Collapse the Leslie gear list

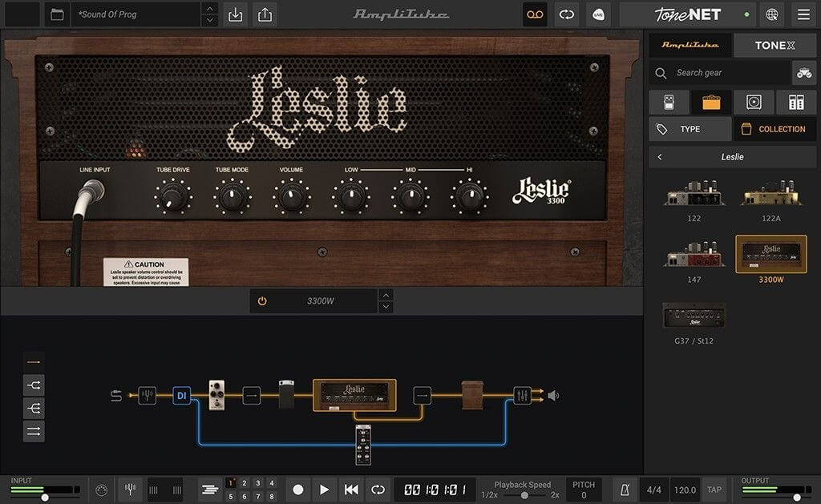[661, 156]
